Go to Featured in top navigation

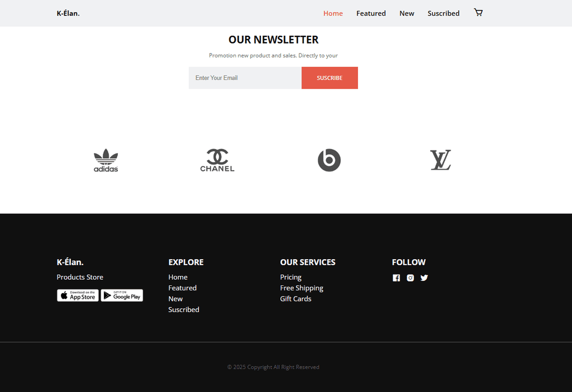click(x=371, y=13)
